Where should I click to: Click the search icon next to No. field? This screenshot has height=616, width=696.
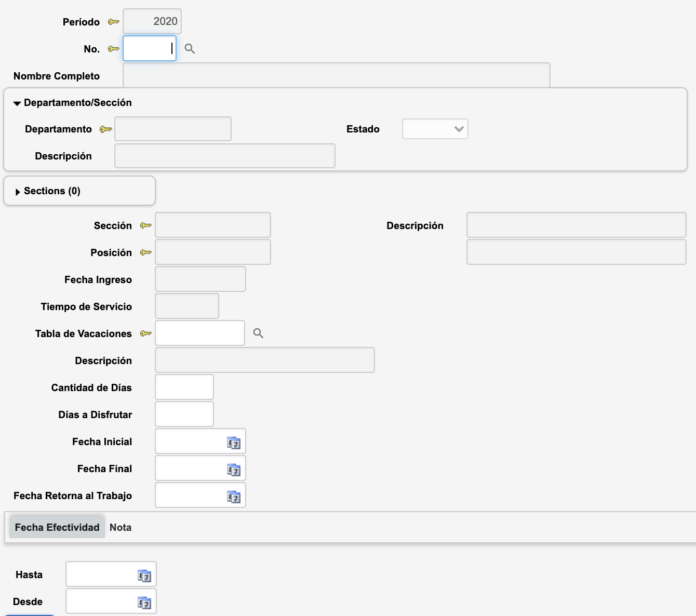[190, 49]
